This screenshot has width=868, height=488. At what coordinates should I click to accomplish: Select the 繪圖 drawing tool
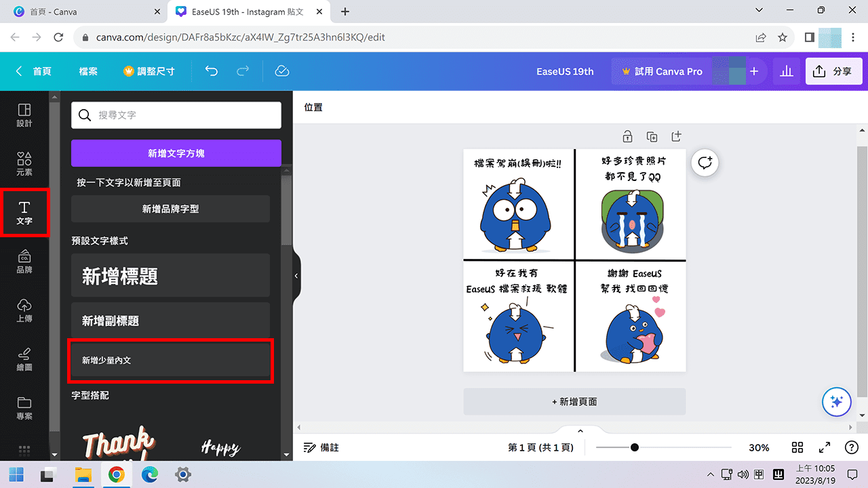coord(24,358)
